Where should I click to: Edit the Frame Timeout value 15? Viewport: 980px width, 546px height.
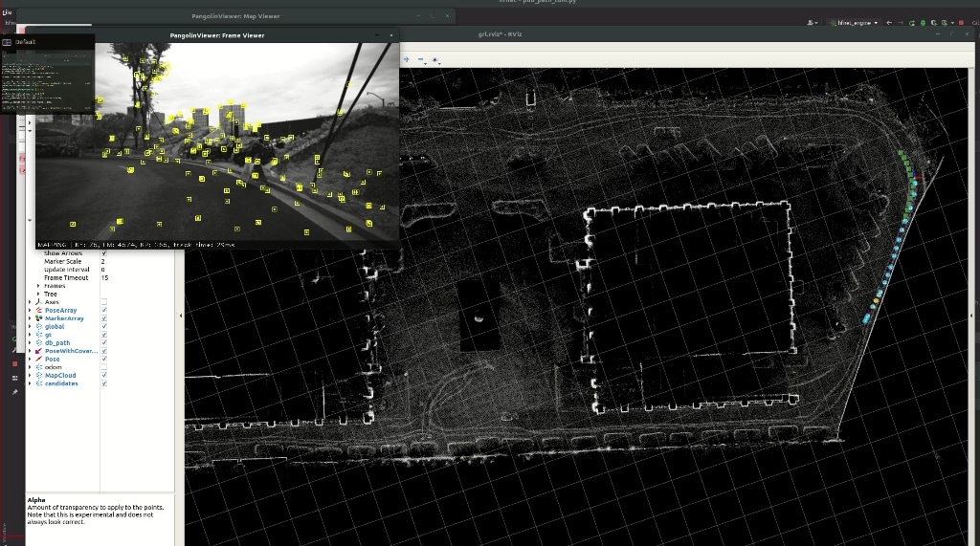137,278
